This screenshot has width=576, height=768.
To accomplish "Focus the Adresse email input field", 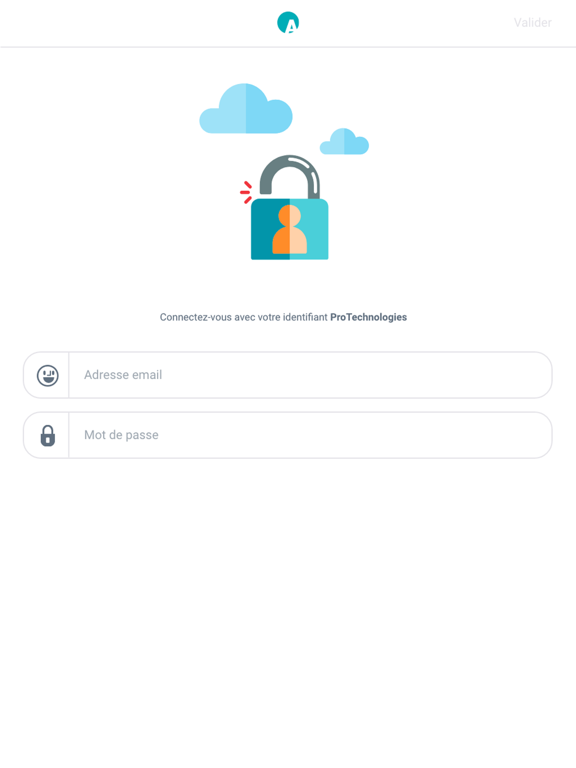I will 310,375.
